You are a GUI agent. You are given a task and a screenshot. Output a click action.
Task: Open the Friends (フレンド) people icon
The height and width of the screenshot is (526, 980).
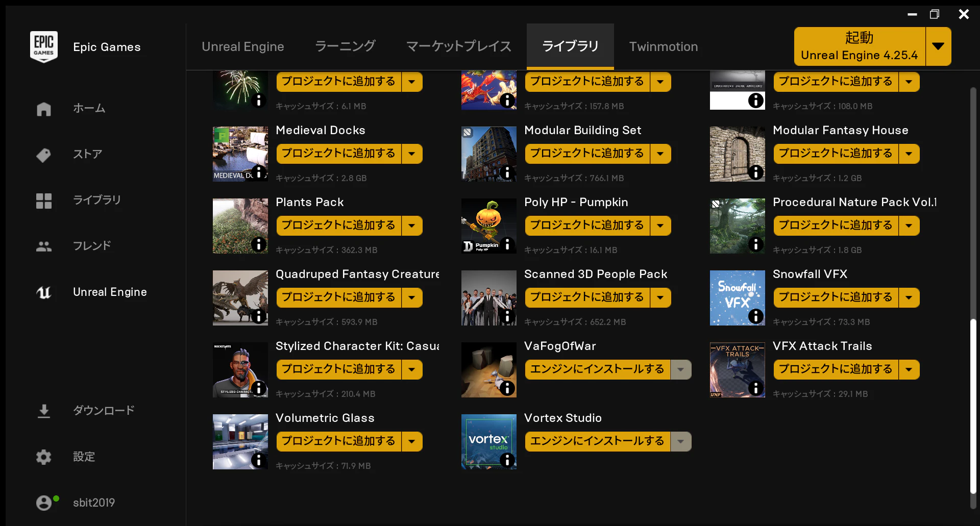[44, 246]
